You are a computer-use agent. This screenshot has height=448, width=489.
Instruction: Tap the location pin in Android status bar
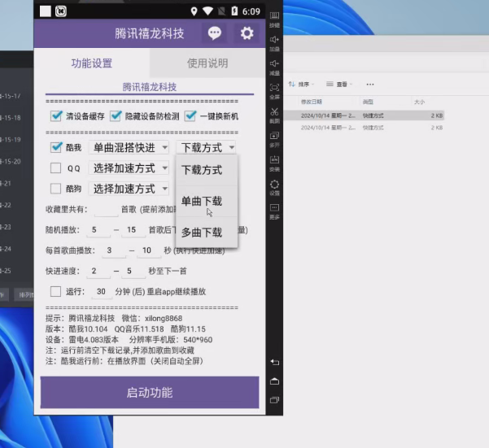click(194, 11)
